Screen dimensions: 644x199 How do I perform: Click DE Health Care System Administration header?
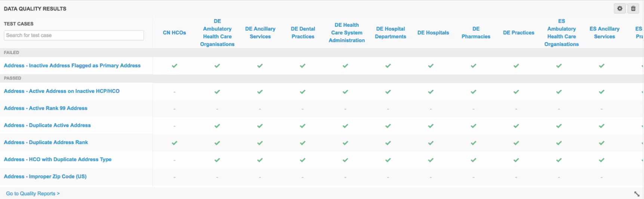tap(346, 33)
